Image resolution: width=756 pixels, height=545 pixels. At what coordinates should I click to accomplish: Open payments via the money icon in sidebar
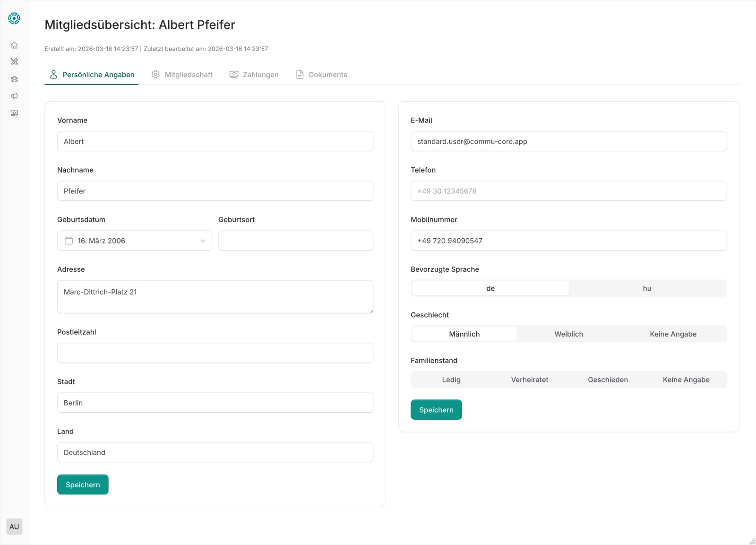(14, 113)
